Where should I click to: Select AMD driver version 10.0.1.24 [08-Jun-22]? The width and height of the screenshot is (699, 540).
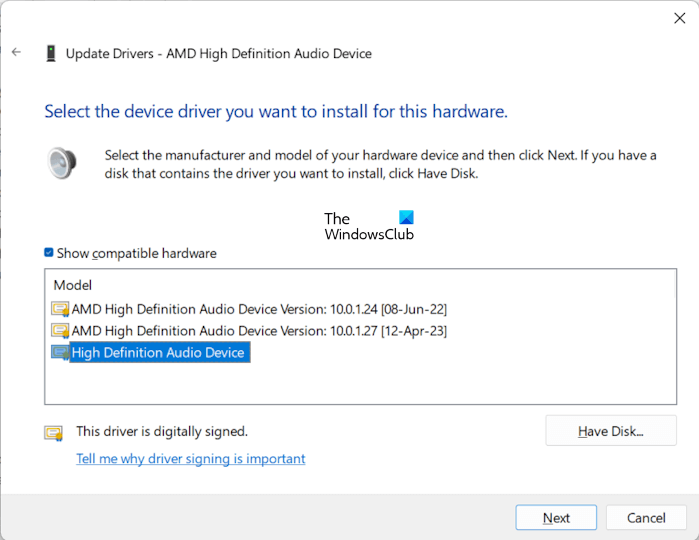tap(259, 309)
